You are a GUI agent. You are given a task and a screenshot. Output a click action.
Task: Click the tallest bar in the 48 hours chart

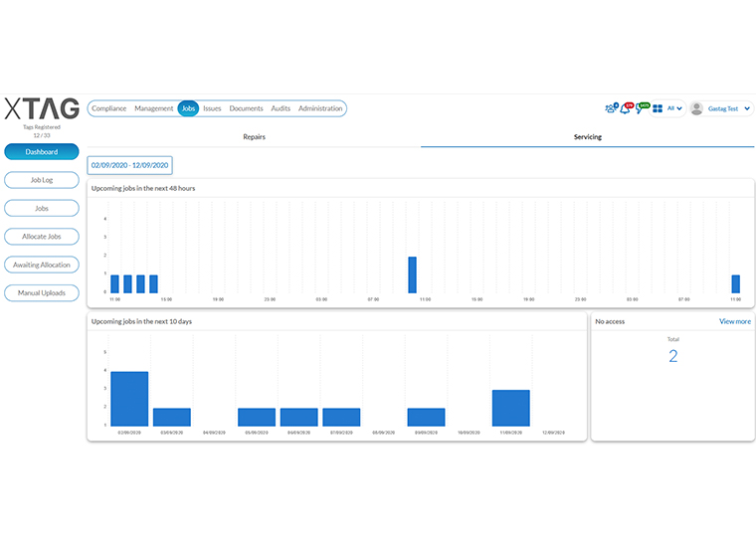(x=412, y=274)
